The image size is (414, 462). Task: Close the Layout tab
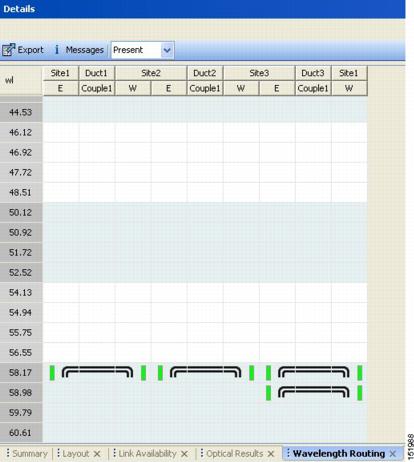(97, 454)
